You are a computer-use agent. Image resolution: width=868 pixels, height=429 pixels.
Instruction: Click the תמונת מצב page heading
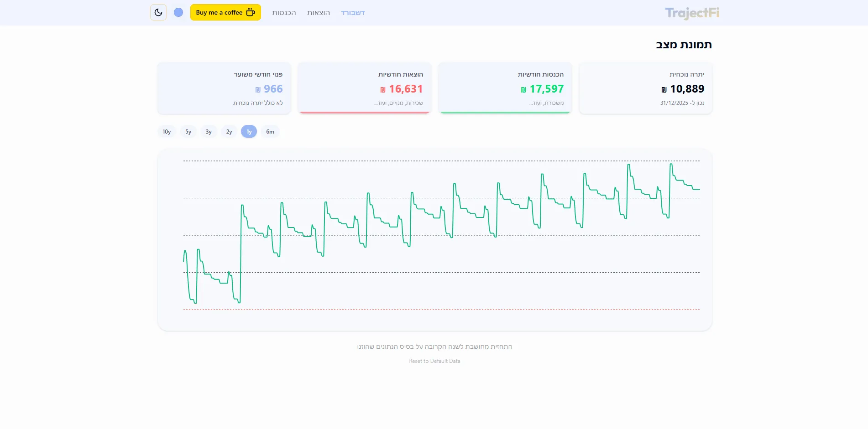pyautogui.click(x=684, y=45)
